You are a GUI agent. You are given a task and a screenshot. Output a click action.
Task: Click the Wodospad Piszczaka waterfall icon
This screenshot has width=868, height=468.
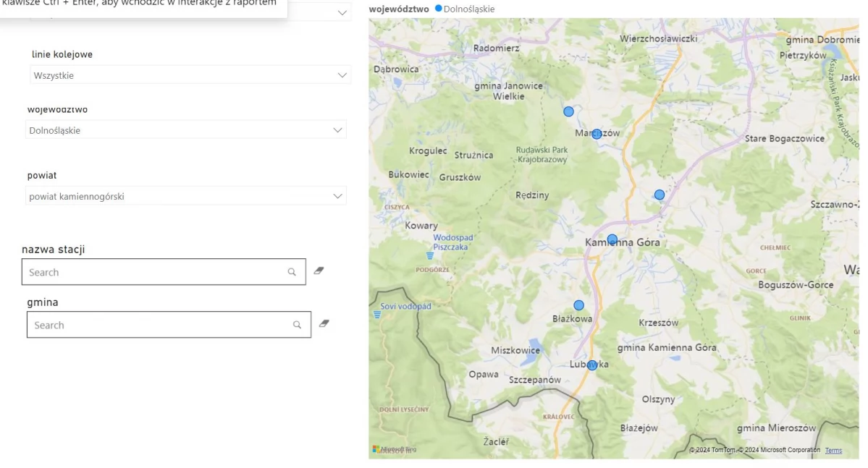click(x=430, y=255)
